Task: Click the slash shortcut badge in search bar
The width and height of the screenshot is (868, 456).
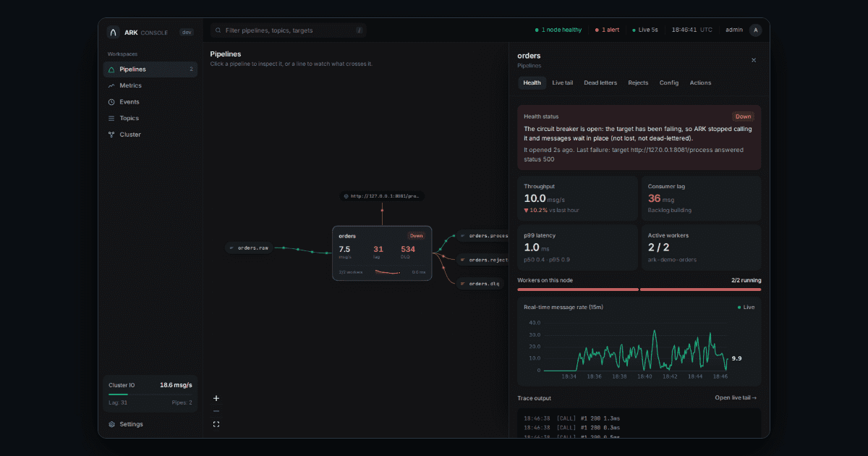Action: click(x=359, y=30)
